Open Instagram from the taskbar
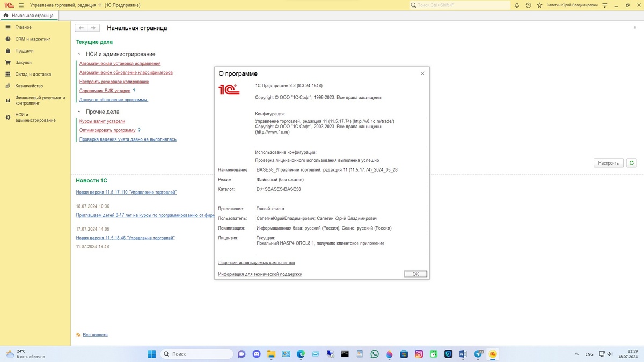 [419, 354]
